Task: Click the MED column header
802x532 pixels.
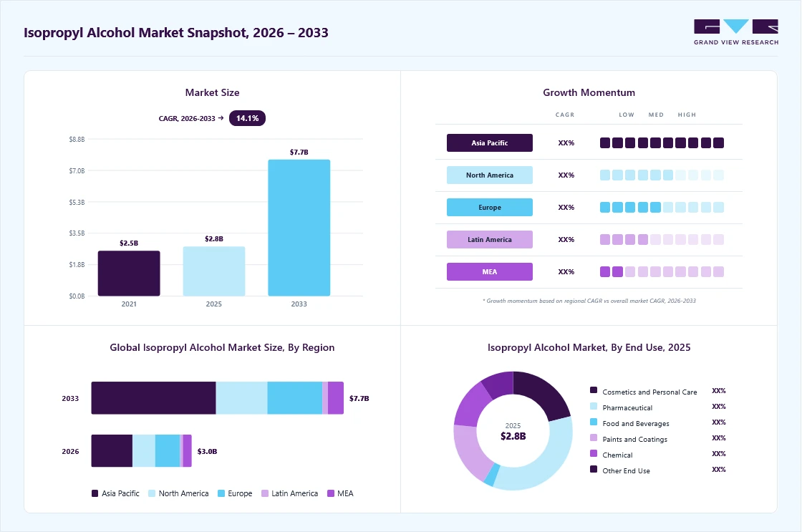Action: (x=656, y=115)
